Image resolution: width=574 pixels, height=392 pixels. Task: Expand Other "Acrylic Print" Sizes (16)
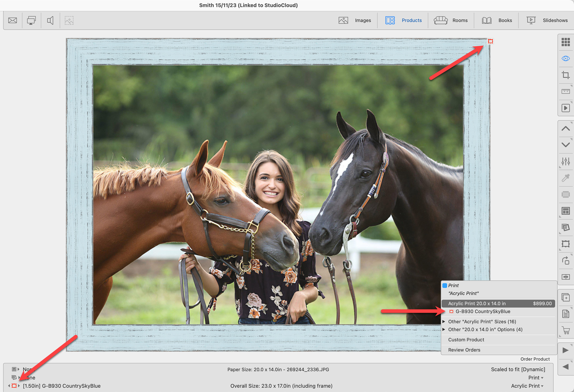click(x=482, y=322)
